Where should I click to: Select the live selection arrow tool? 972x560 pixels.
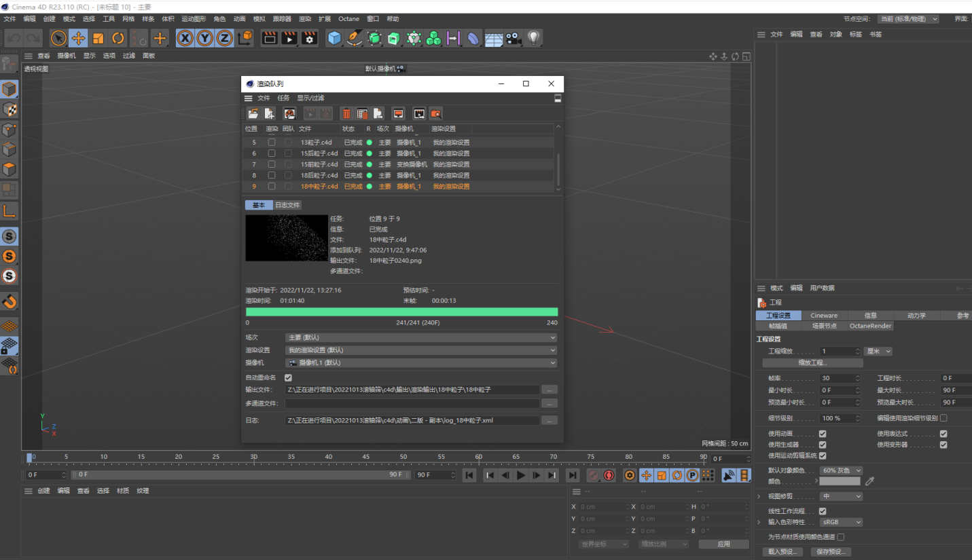coord(58,39)
